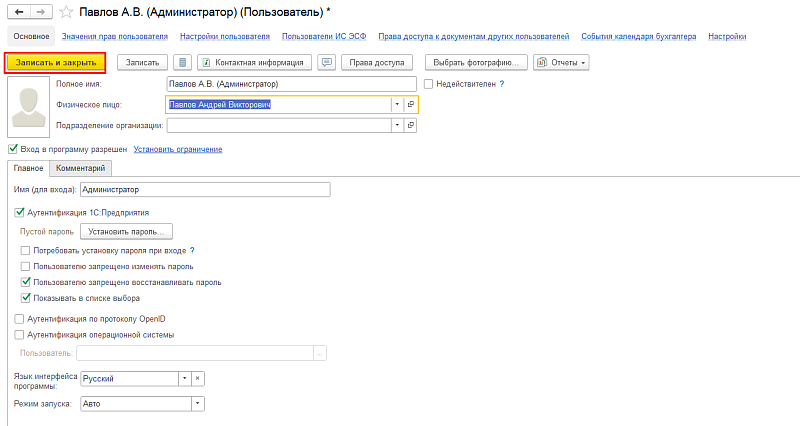Open the Режим запуска dropdown
The width and height of the screenshot is (800, 426).
coord(197,404)
